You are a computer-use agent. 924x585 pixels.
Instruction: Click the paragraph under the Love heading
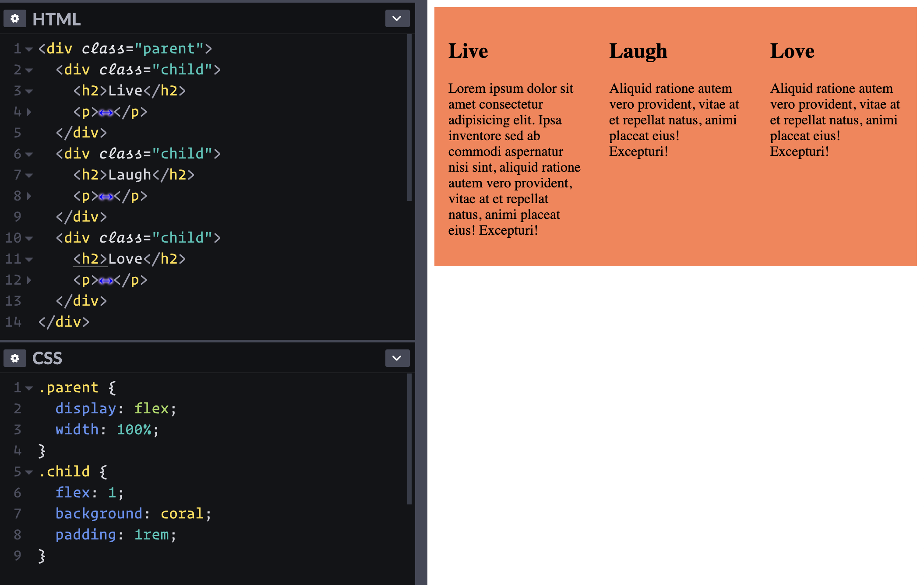click(835, 120)
